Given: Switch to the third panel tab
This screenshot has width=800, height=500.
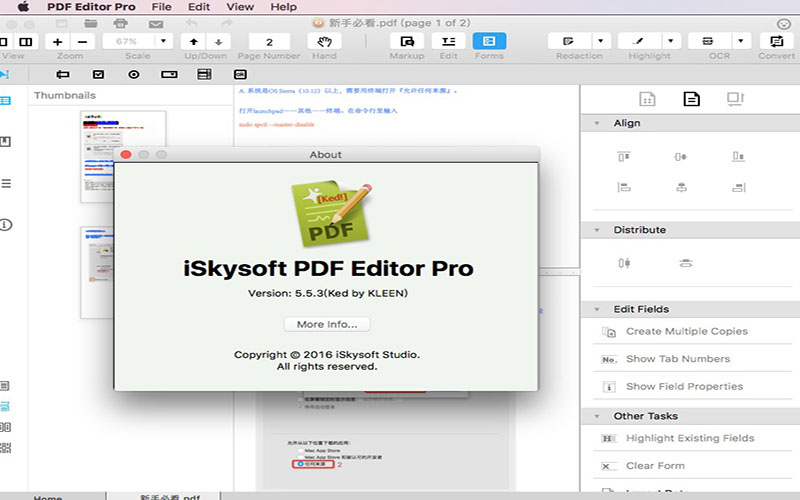Looking at the screenshot, I should [735, 98].
